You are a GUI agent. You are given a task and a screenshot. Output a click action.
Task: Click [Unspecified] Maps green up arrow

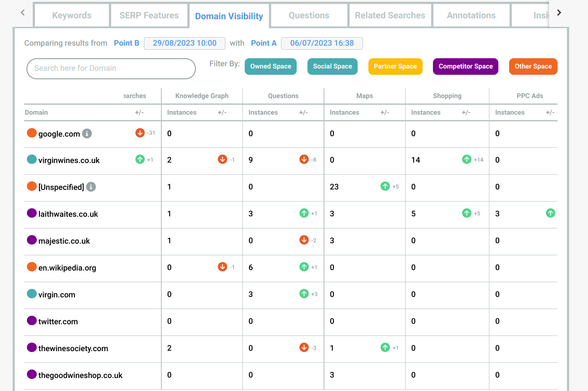[385, 186]
